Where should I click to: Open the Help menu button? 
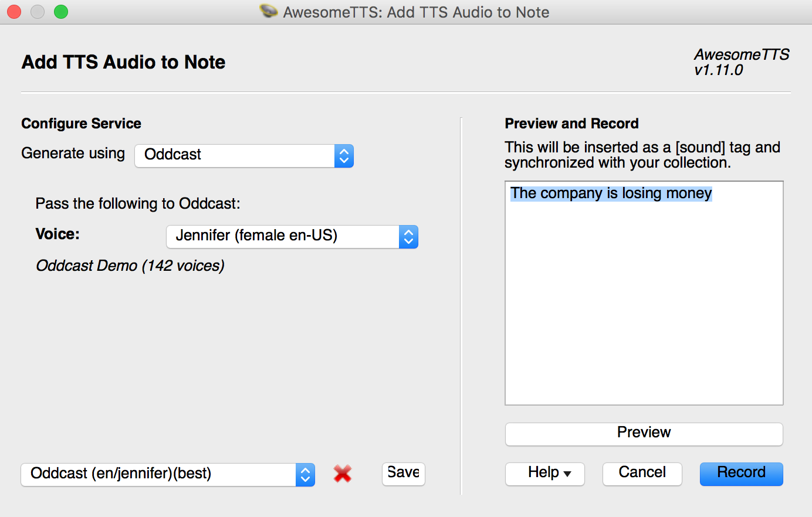click(x=545, y=474)
